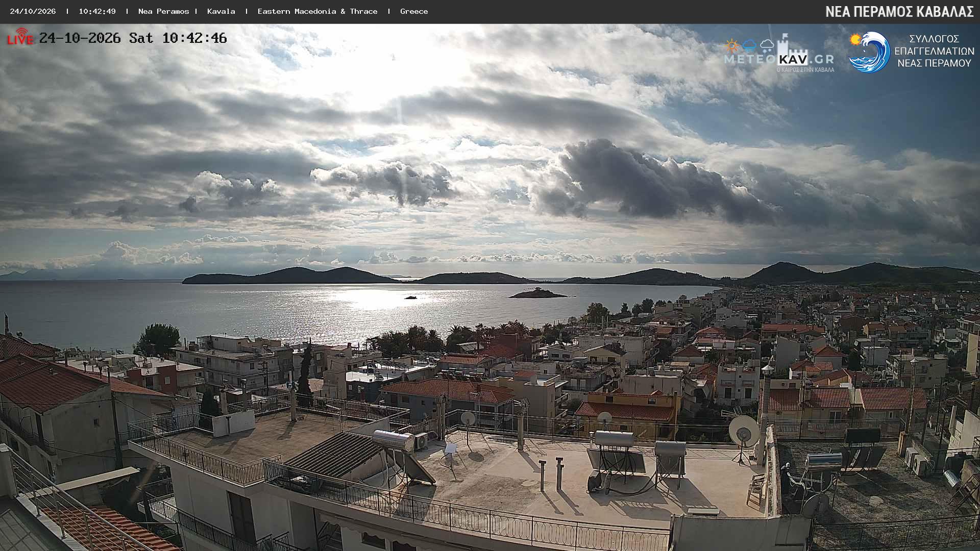The image size is (980, 551).
Task: Click the red LIVE broadcast icon
Action: (20, 37)
